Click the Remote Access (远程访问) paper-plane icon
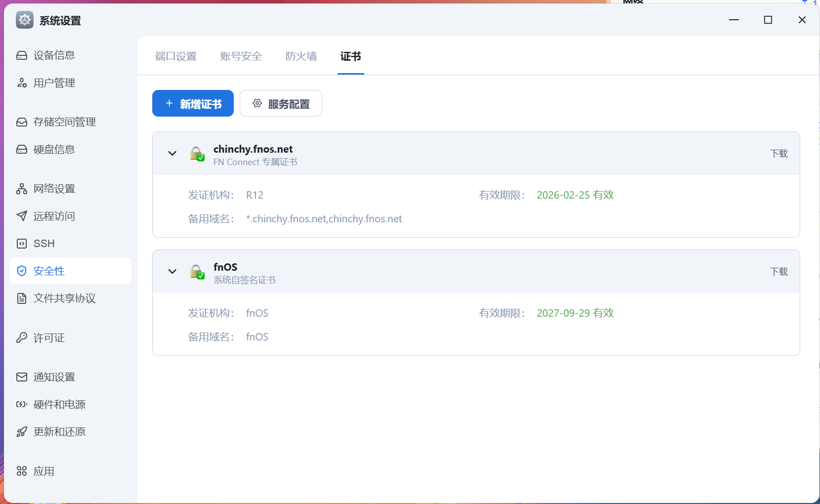 click(22, 216)
